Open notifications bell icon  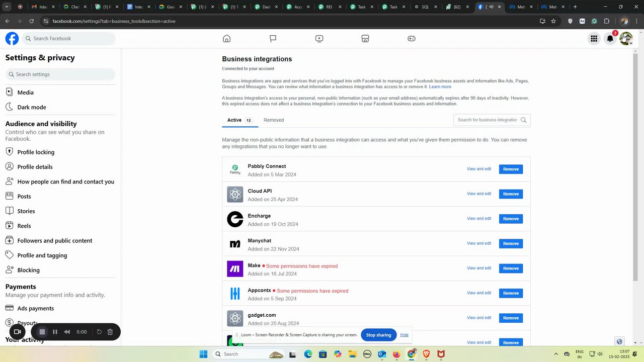click(610, 39)
